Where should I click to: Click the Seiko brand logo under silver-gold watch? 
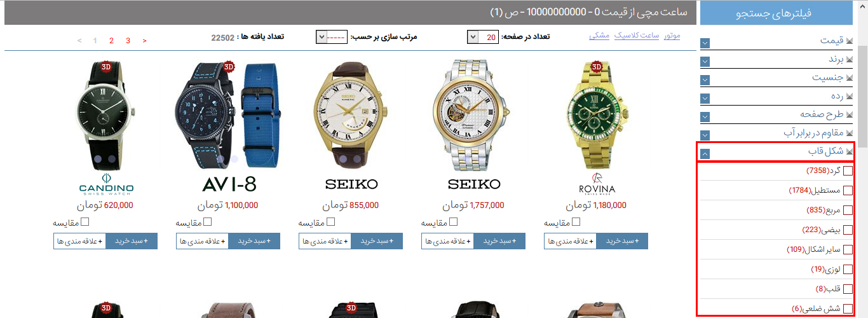tap(475, 184)
